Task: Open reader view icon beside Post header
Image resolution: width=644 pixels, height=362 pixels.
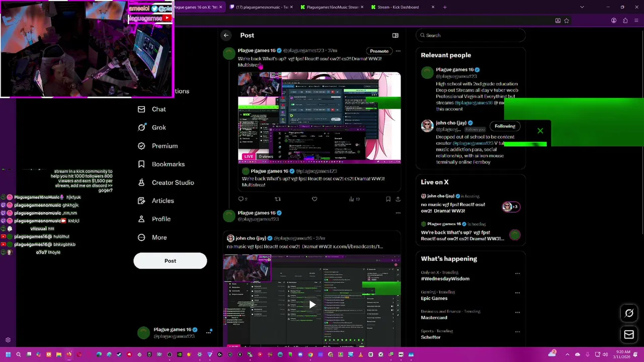Action: pyautogui.click(x=395, y=35)
